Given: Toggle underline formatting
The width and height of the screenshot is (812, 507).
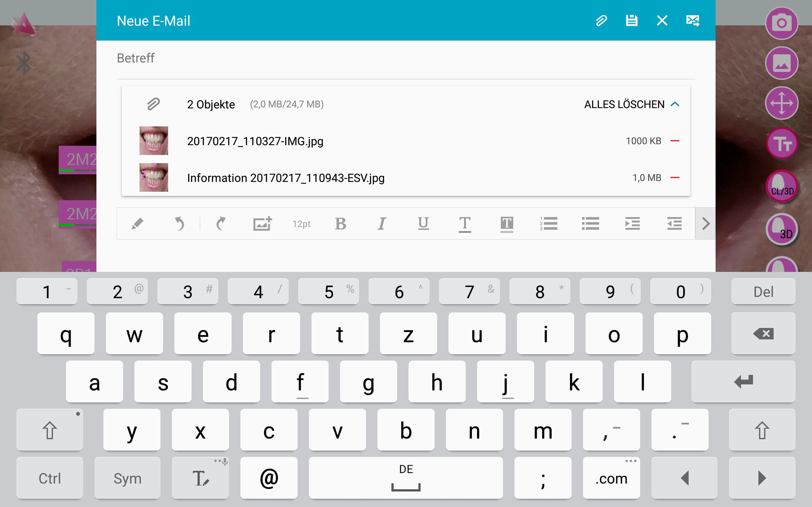Looking at the screenshot, I should (x=423, y=224).
